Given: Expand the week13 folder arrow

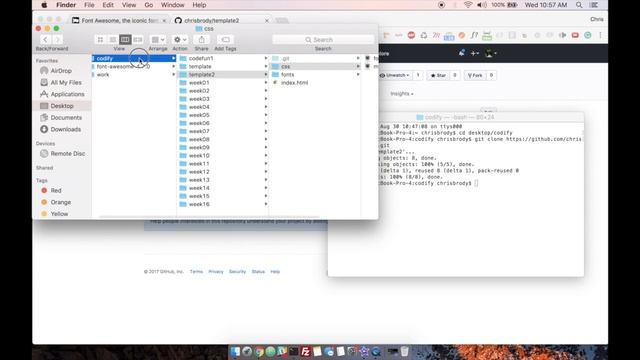Looking at the screenshot, I should [x=266, y=180].
